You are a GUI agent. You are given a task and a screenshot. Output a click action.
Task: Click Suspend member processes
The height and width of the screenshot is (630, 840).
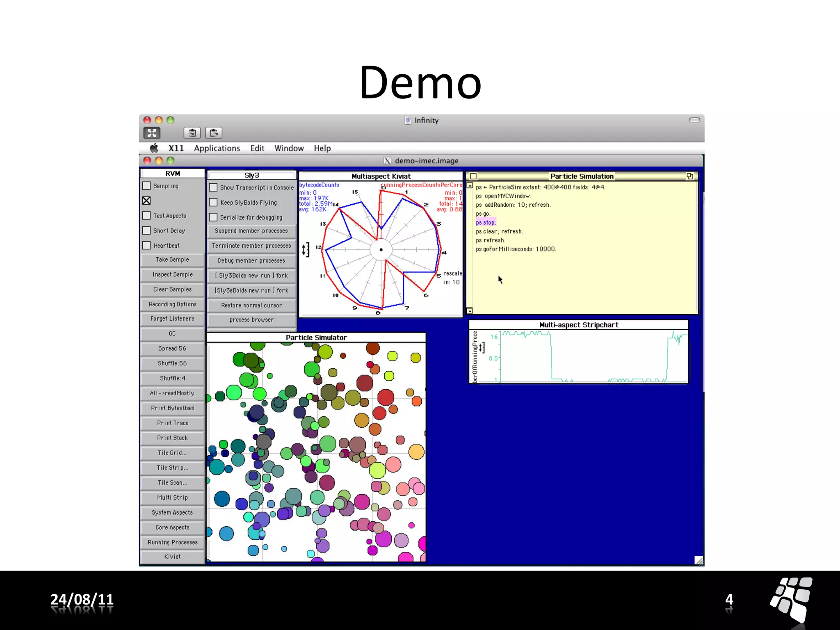(x=251, y=231)
